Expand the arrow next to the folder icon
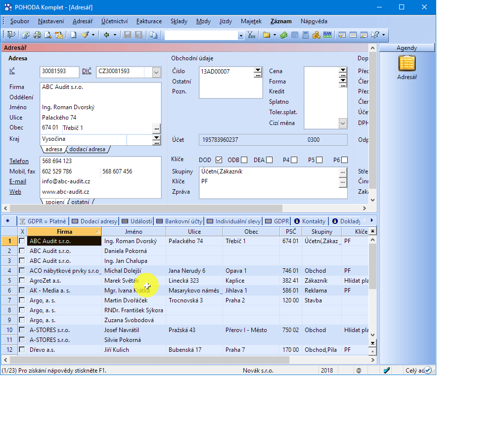The width and height of the screenshot is (504, 422). point(275,35)
